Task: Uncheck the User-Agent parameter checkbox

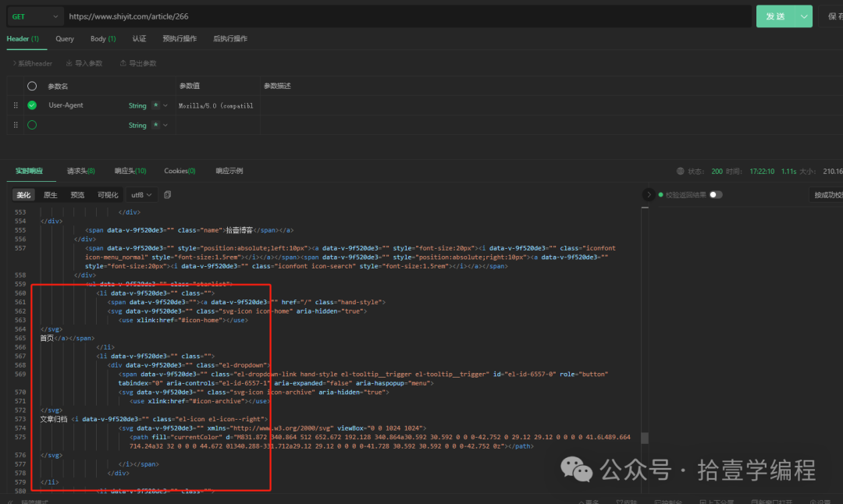Action: coord(32,105)
